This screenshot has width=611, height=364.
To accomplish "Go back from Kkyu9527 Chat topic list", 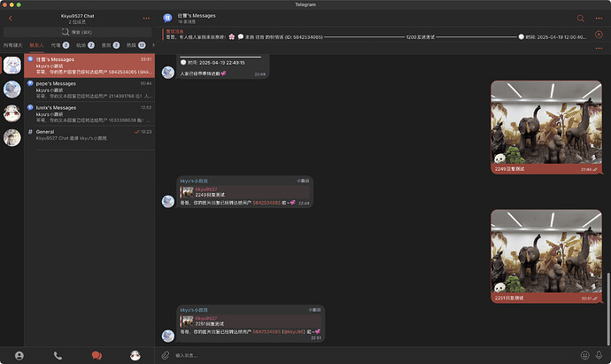I will (x=11, y=19).
